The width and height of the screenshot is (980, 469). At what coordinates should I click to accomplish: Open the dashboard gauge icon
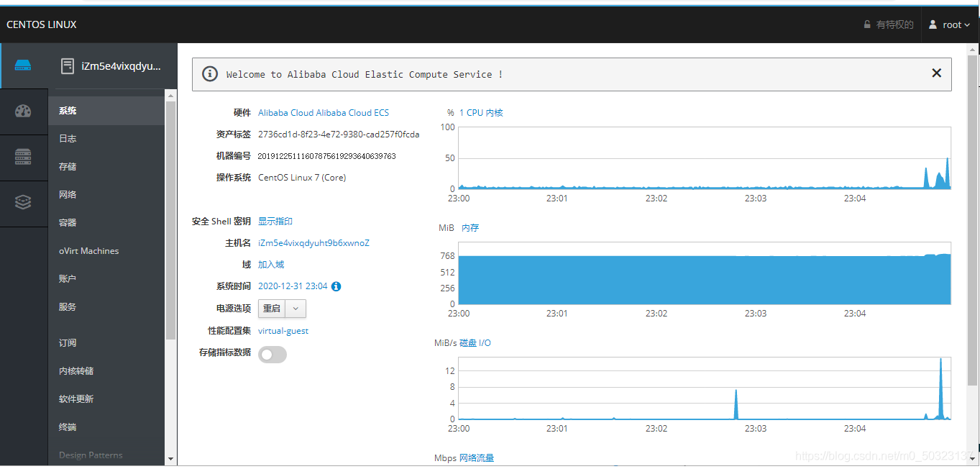(23, 111)
